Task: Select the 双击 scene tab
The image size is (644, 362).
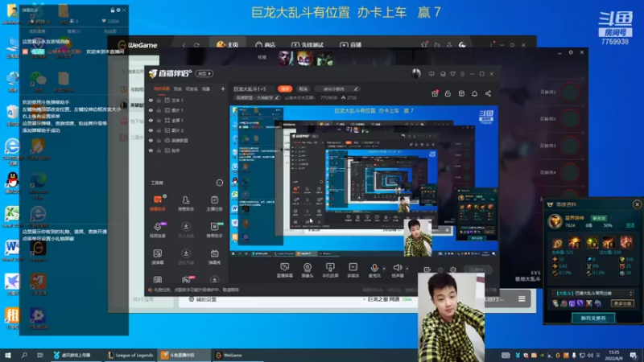Action: point(177,88)
